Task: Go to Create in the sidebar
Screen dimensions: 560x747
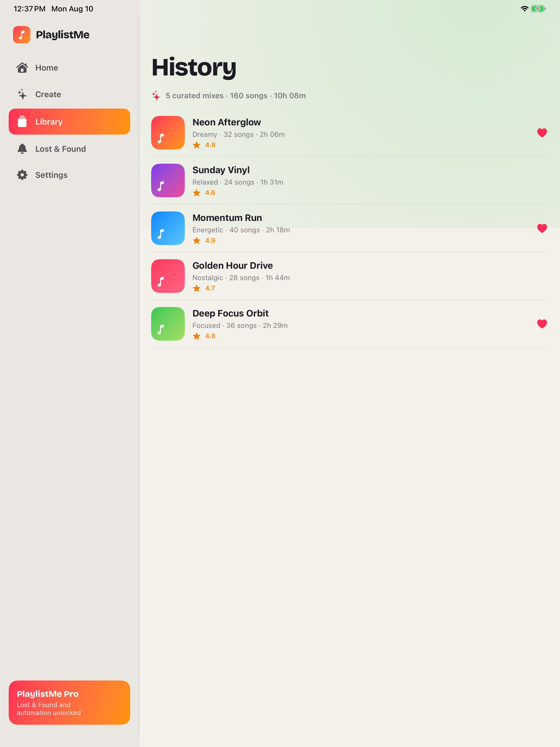Action: point(69,94)
